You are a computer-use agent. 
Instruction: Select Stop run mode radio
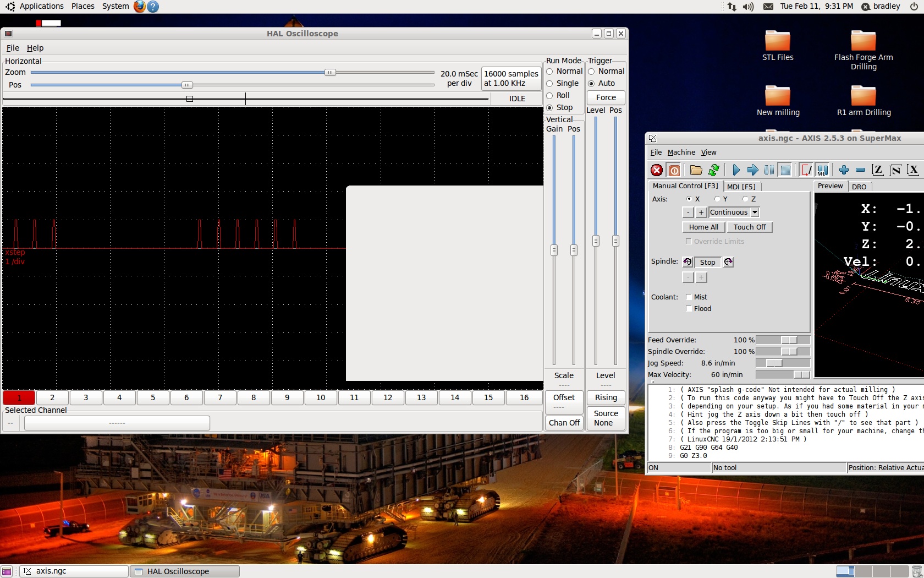[x=560, y=108]
